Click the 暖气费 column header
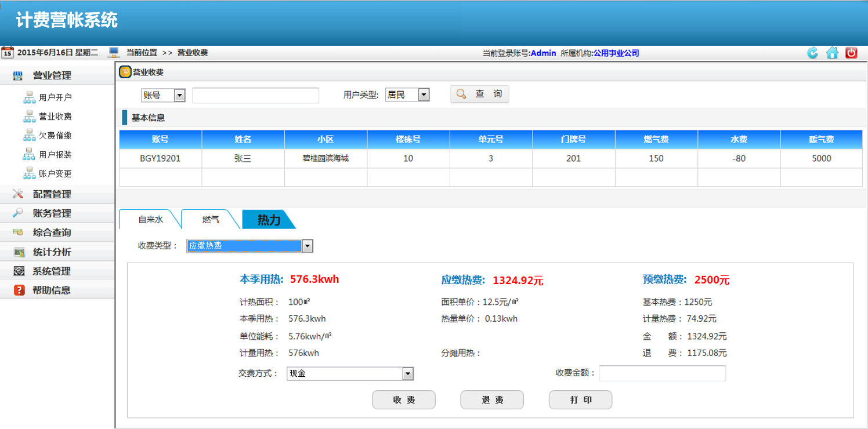 (x=822, y=140)
